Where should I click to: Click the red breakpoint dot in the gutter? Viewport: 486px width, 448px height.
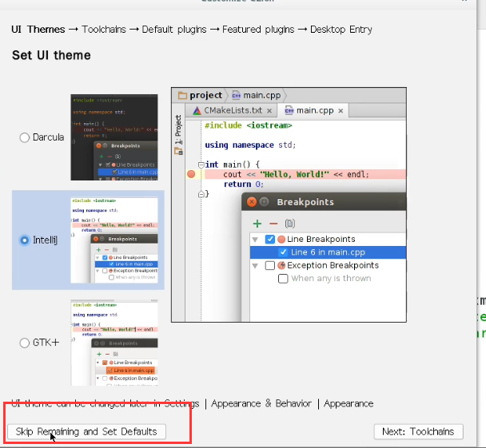point(191,174)
